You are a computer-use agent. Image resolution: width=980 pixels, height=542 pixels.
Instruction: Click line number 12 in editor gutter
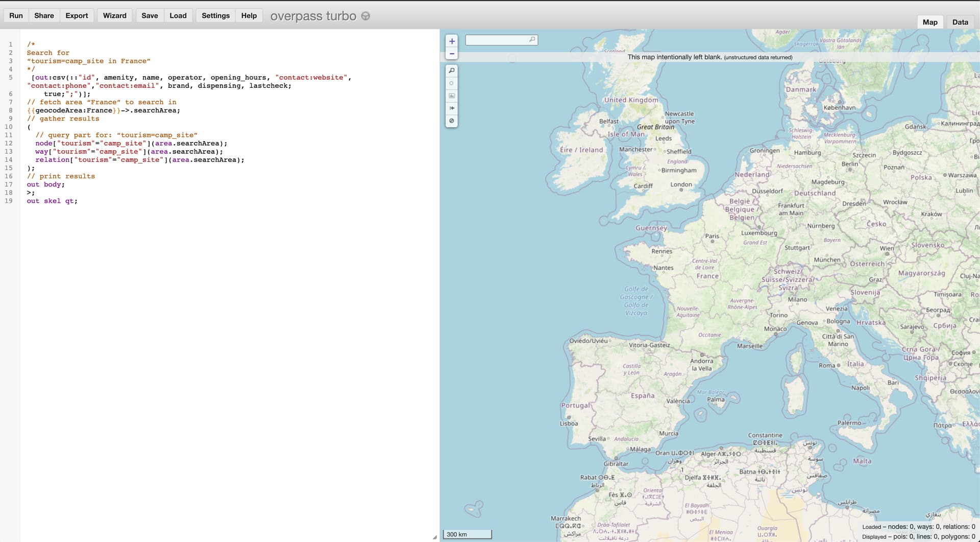pos(9,143)
